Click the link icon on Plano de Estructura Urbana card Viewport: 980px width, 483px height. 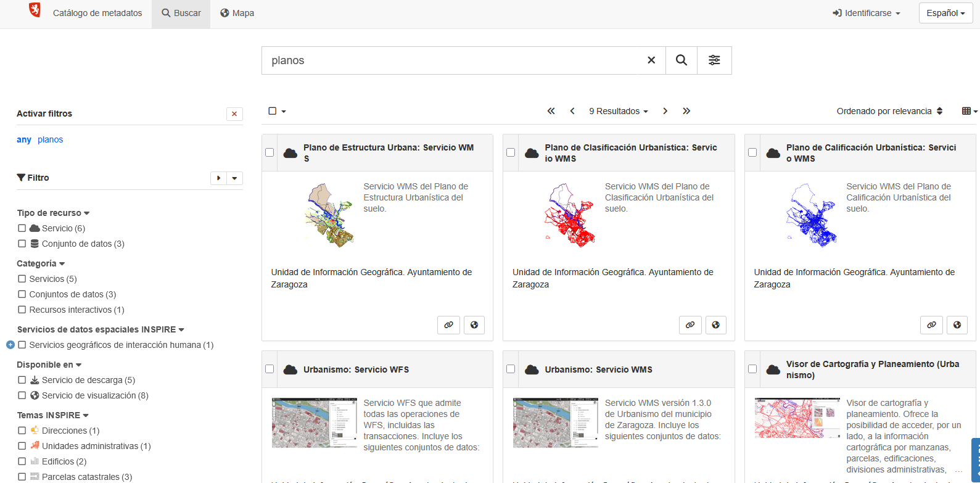click(449, 325)
